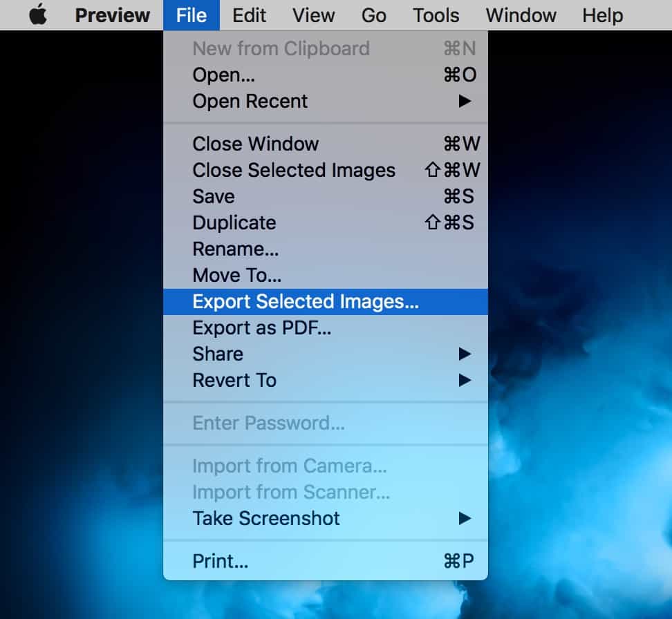This screenshot has height=619, width=672.
Task: Select Close Window menu item
Action: point(255,144)
